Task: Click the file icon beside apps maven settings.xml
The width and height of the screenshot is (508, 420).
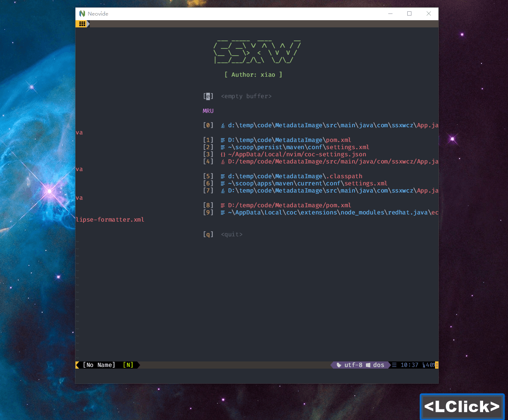Action: tap(223, 183)
